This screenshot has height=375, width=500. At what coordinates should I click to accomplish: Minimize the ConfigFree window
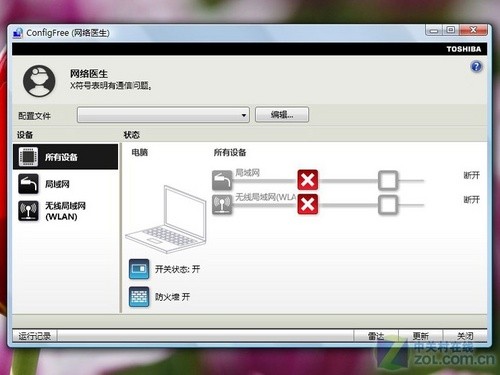[434, 31]
